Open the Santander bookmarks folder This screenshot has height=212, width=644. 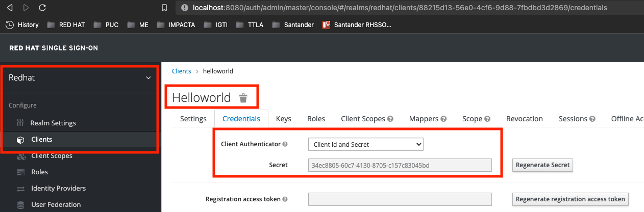click(x=293, y=24)
